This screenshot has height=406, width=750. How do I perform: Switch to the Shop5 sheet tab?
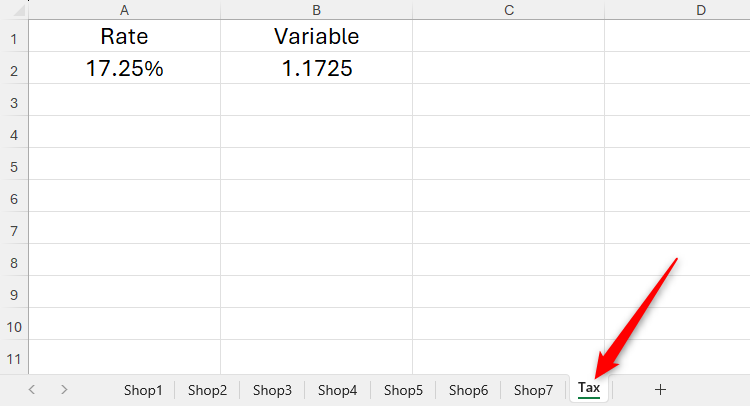(403, 390)
